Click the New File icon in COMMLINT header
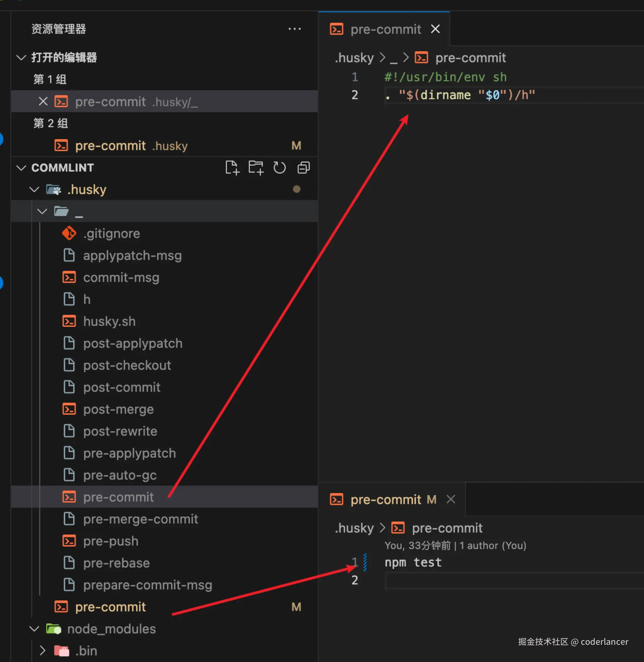 click(232, 168)
